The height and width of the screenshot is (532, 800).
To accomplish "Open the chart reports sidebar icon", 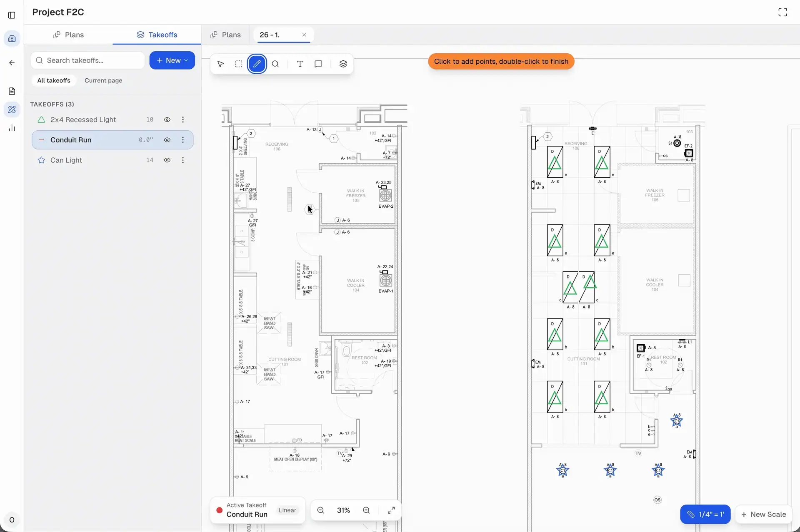I will pyautogui.click(x=12, y=128).
